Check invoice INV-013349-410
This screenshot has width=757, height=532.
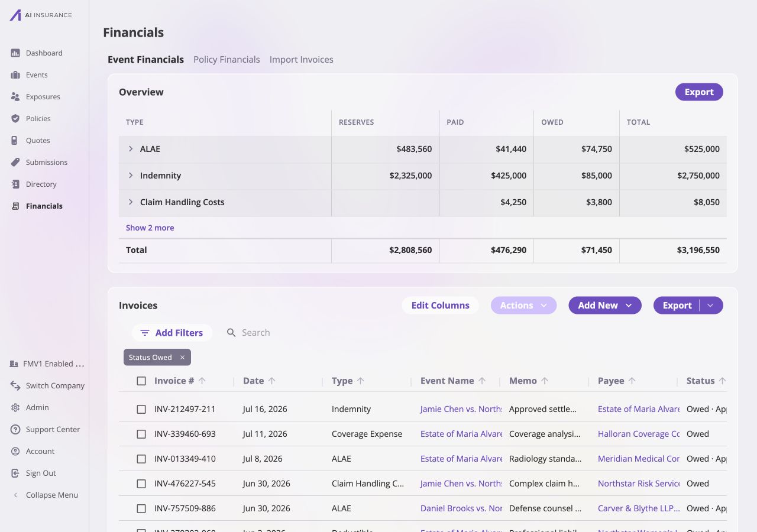tap(141, 459)
